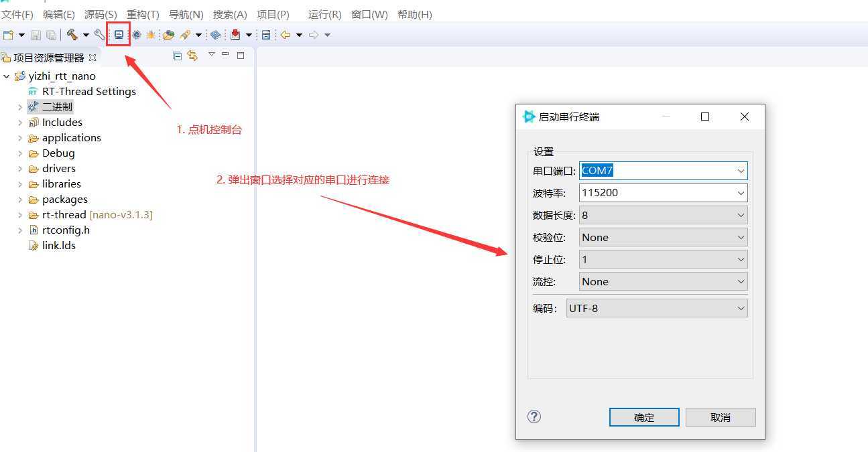Open the 重构(T) menu
868x452 pixels.
pyautogui.click(x=143, y=14)
